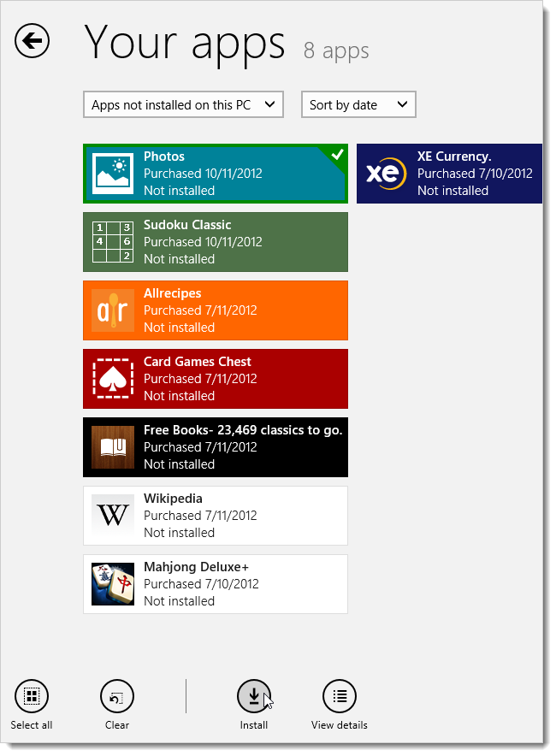Image resolution: width=556 pixels, height=756 pixels.
Task: Open the 'Sort by date' dropdown
Action: pos(358,104)
